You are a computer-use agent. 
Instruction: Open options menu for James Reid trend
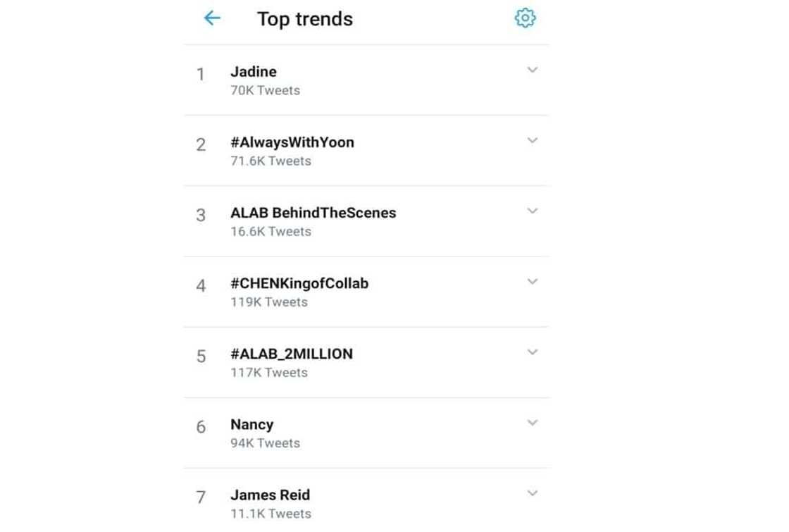click(x=533, y=493)
